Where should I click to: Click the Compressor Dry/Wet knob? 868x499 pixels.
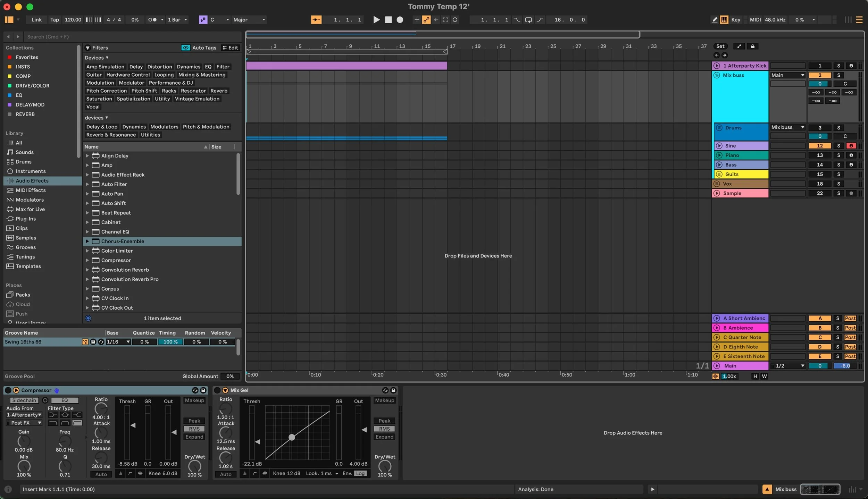coord(194,466)
